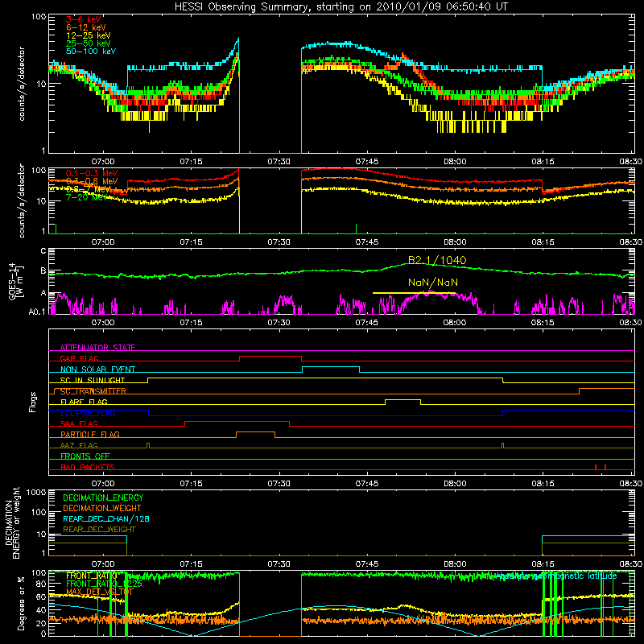644x644 pixels.
Task: Select the NON_SOLAR_EVENT flag label
Action: (97, 369)
